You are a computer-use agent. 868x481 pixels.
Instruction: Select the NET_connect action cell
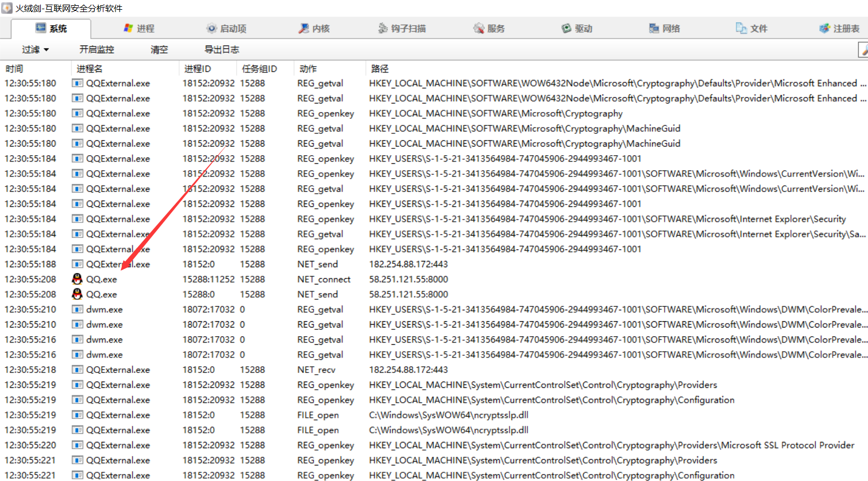coord(324,279)
